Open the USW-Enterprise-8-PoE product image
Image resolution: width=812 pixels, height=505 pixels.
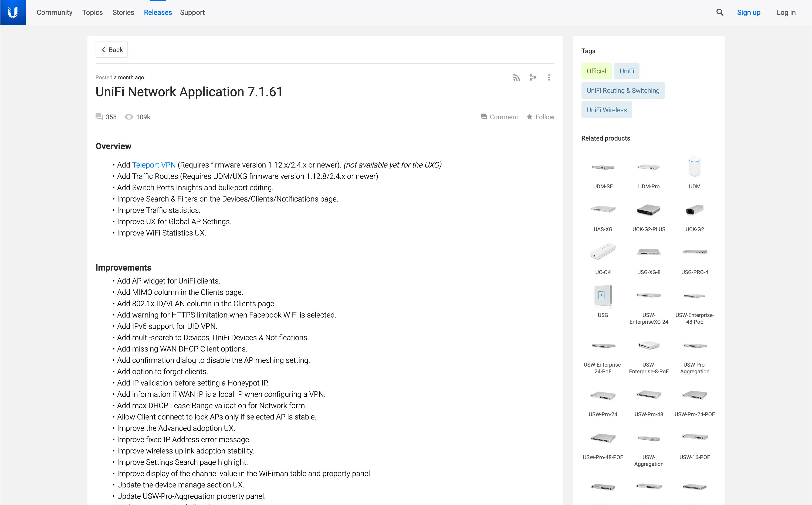tap(649, 345)
